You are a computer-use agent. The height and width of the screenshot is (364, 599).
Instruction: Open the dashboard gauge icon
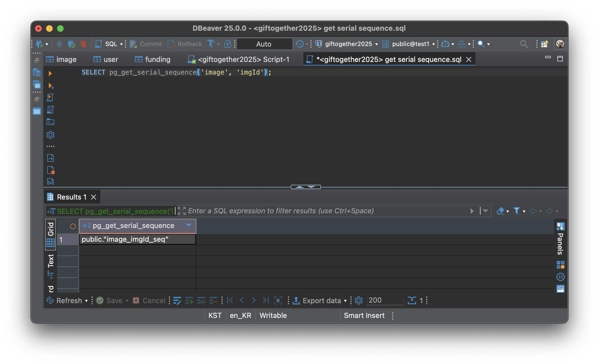click(445, 44)
